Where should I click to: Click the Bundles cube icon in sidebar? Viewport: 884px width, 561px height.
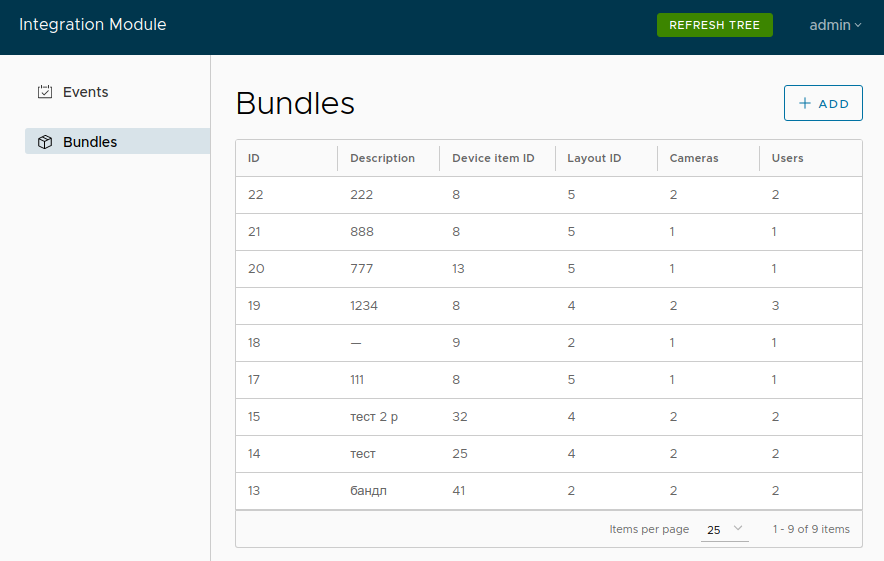pos(44,142)
